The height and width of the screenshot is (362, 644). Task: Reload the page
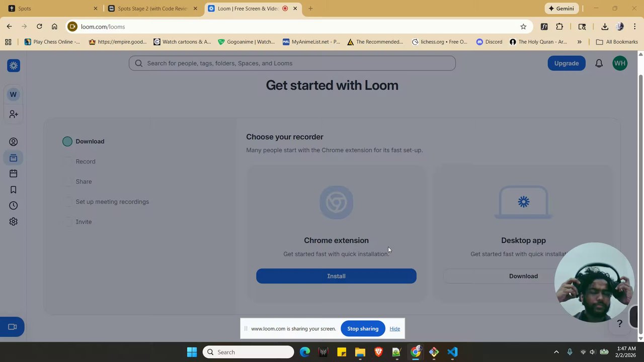pyautogui.click(x=39, y=27)
